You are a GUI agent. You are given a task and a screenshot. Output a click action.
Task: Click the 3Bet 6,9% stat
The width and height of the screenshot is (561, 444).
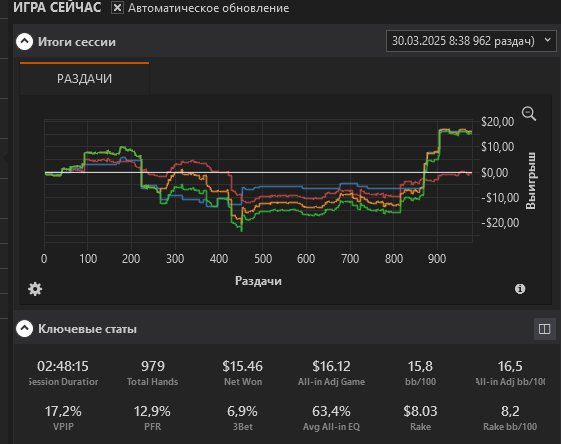click(x=243, y=418)
